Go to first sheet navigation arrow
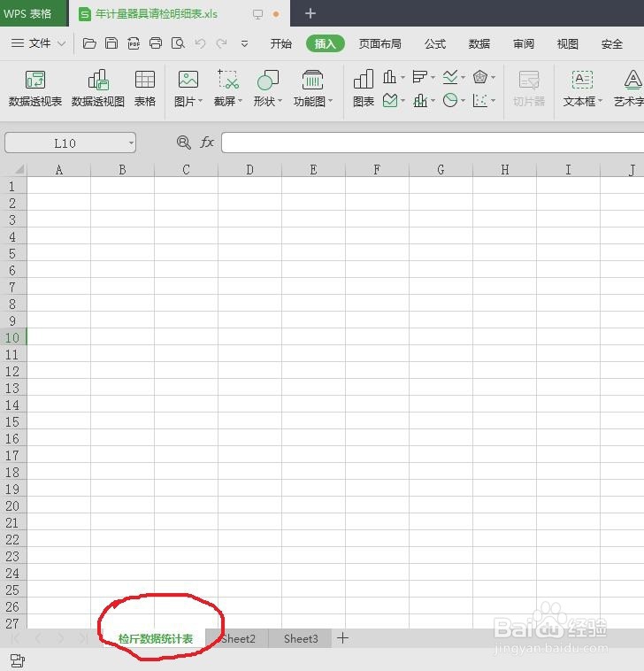This screenshot has height=671, width=644. click(16, 638)
